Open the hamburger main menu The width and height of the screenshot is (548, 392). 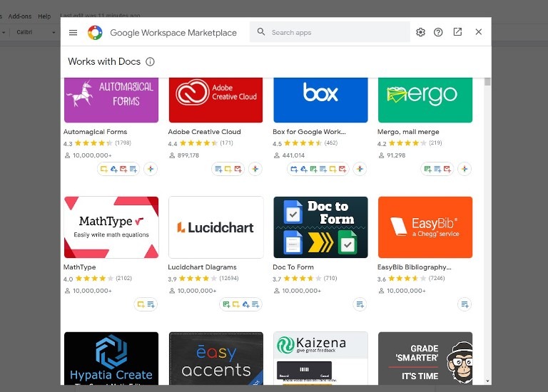point(73,33)
